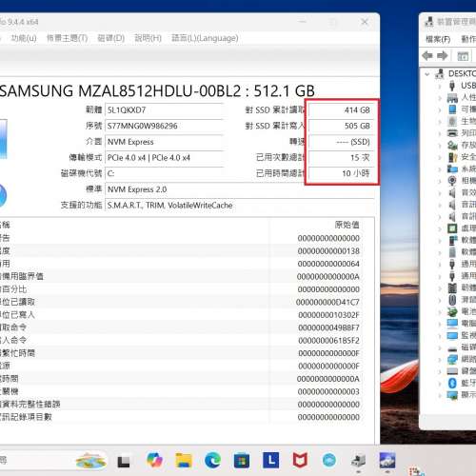Image resolution: width=476 pixels, height=476 pixels.
Task: Open the 功能(u) menu in CrystalDiskInfo
Action: point(24,38)
